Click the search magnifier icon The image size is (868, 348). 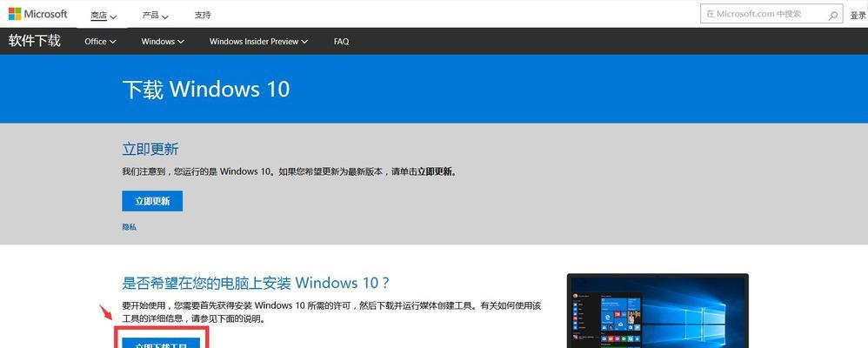point(832,15)
